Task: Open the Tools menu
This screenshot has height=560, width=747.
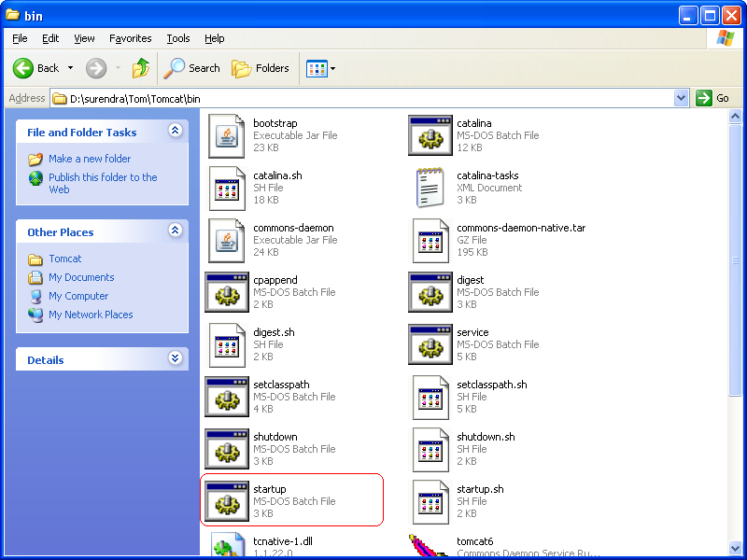Action: [x=178, y=38]
